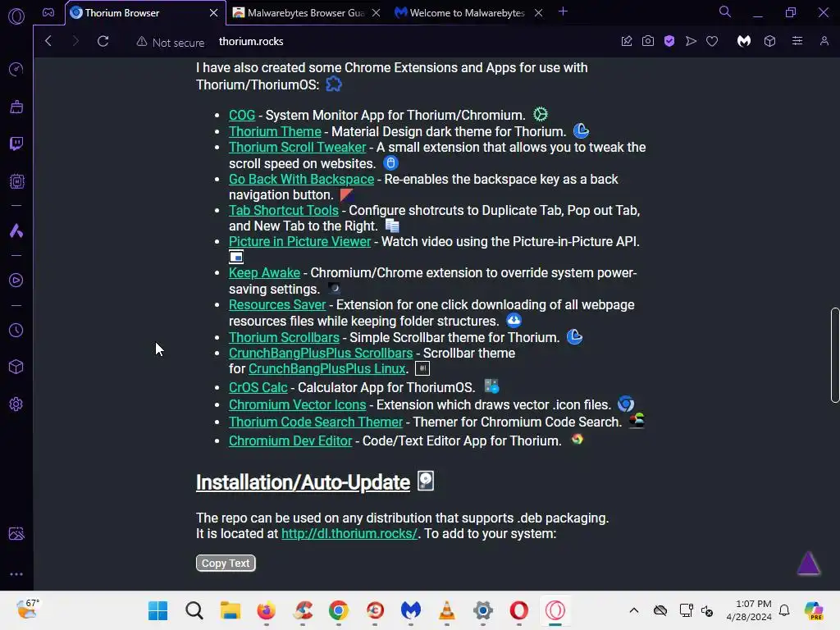Open Chromium Vector Icons link
The width and height of the screenshot is (840, 630).
[x=297, y=404]
